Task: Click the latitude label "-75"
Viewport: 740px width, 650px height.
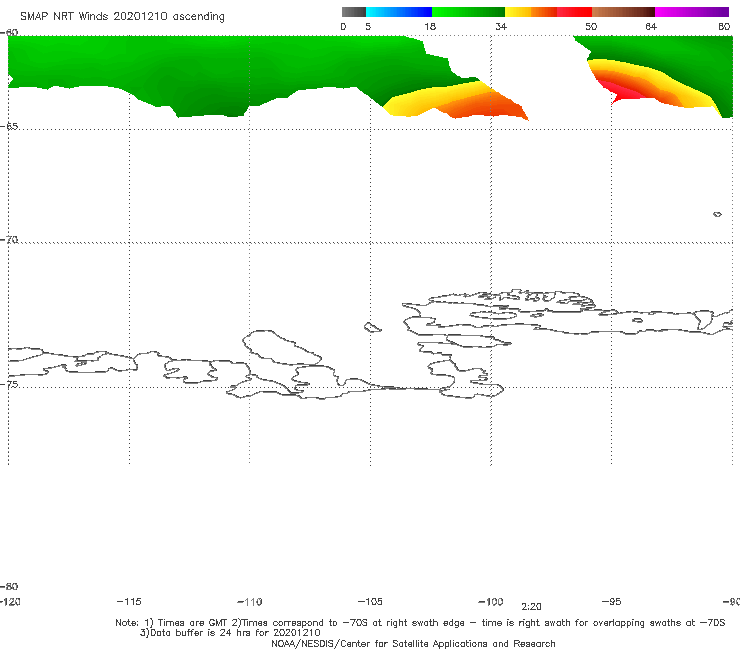Action: tap(9, 384)
